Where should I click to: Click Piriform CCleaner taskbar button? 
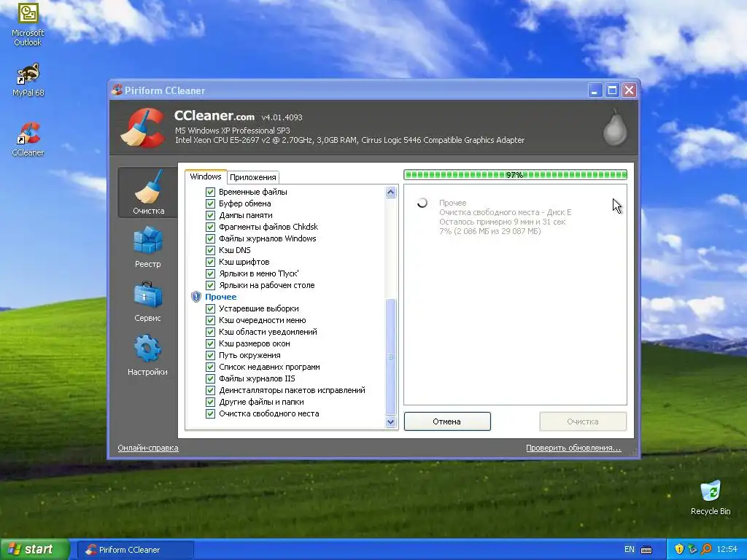coord(135,550)
